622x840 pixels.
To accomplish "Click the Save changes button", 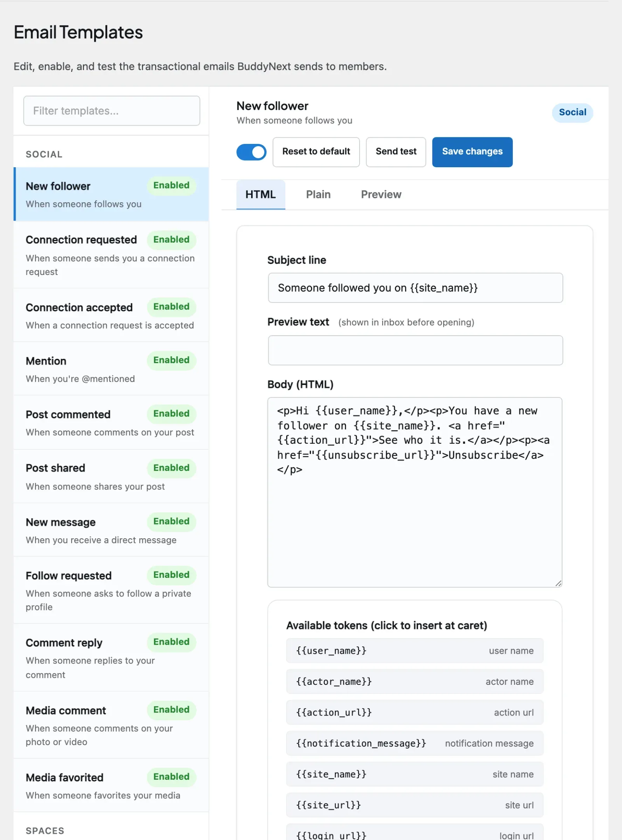I will 472,152.
